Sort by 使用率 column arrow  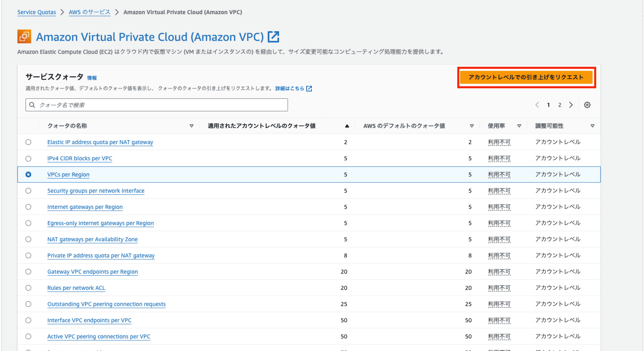click(519, 126)
